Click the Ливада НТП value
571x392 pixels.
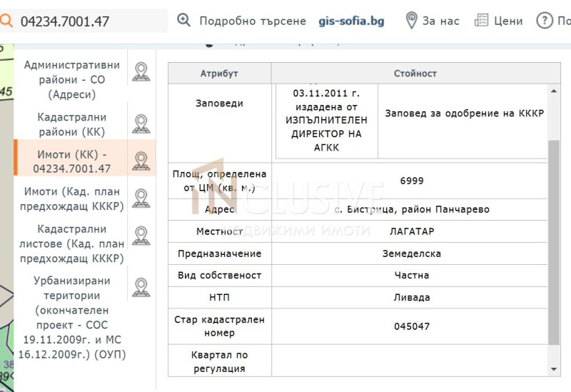(412, 297)
